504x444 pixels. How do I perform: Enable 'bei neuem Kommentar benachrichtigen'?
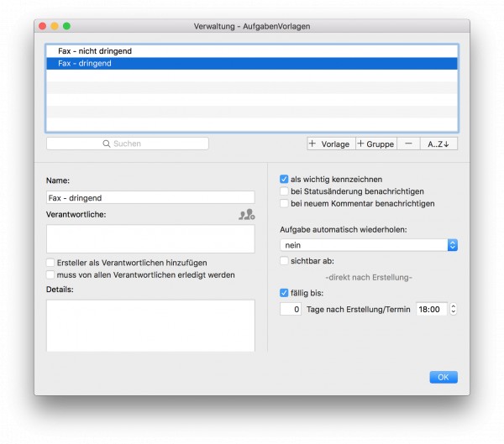284,203
